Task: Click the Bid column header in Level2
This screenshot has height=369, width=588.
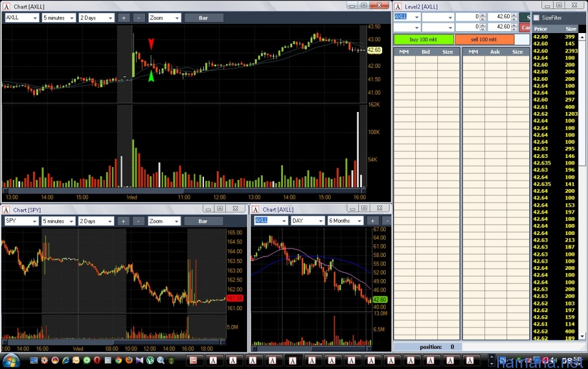Action: click(x=426, y=51)
